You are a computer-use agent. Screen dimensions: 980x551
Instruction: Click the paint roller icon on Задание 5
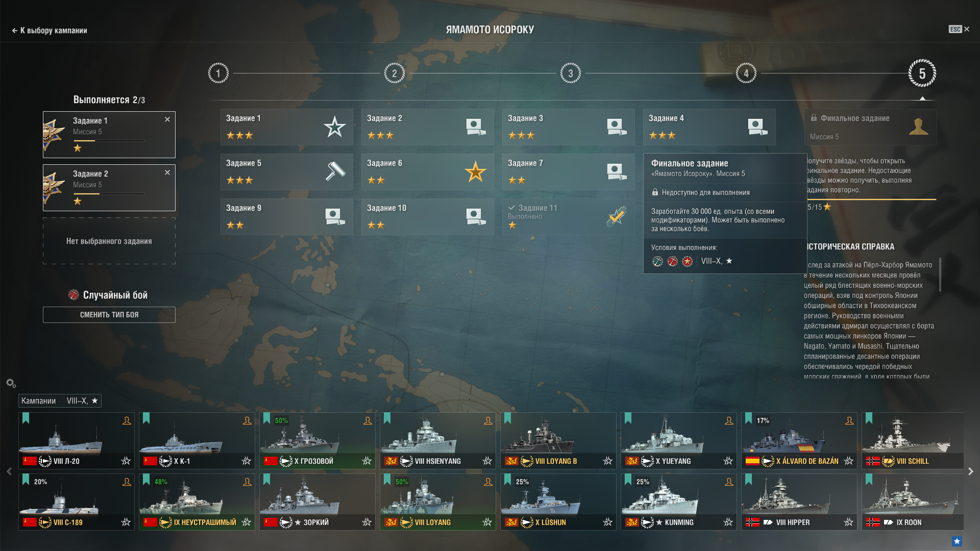(x=335, y=171)
